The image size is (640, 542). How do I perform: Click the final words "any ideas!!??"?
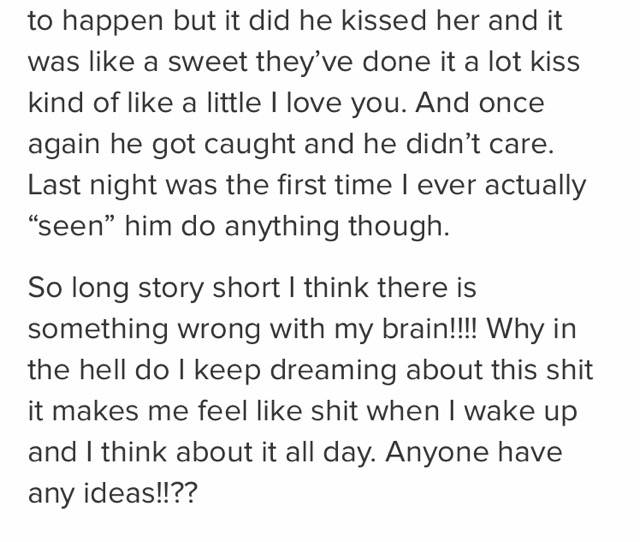coord(113,495)
